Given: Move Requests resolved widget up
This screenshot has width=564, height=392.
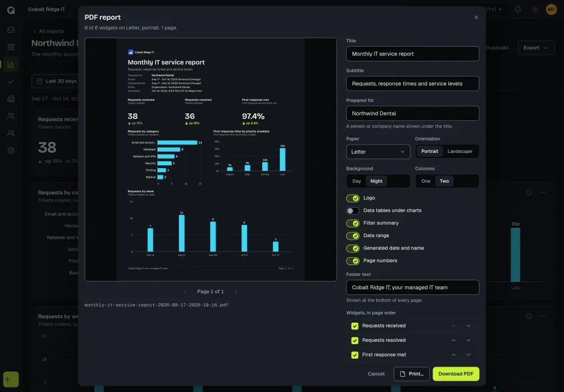Looking at the screenshot, I should click(x=453, y=340).
